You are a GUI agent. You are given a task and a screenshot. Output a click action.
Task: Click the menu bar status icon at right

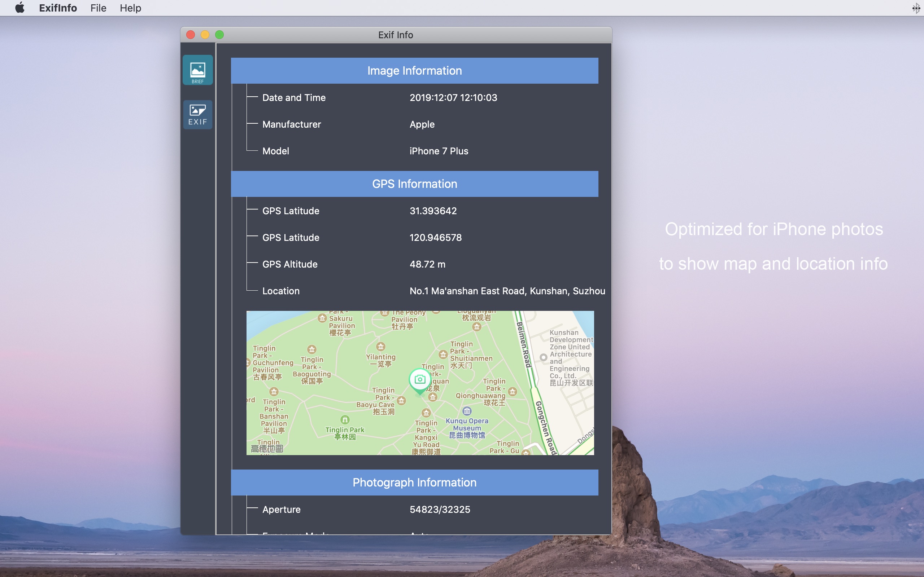tap(916, 8)
